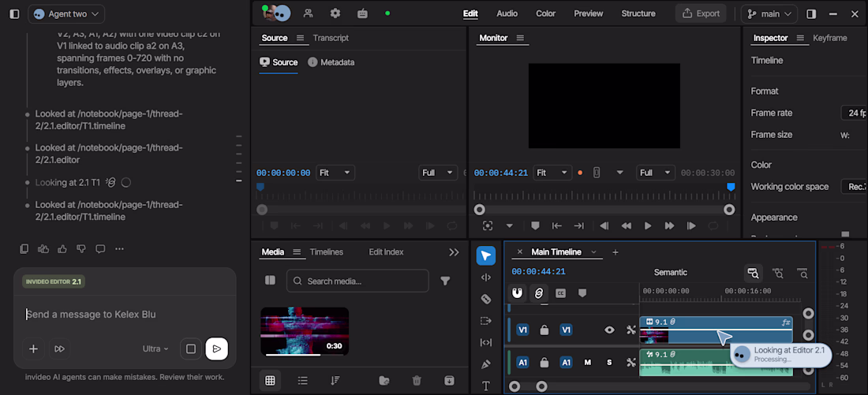Screen dimensions: 868x395
Task: Focus the Search media field
Action: tap(357, 281)
